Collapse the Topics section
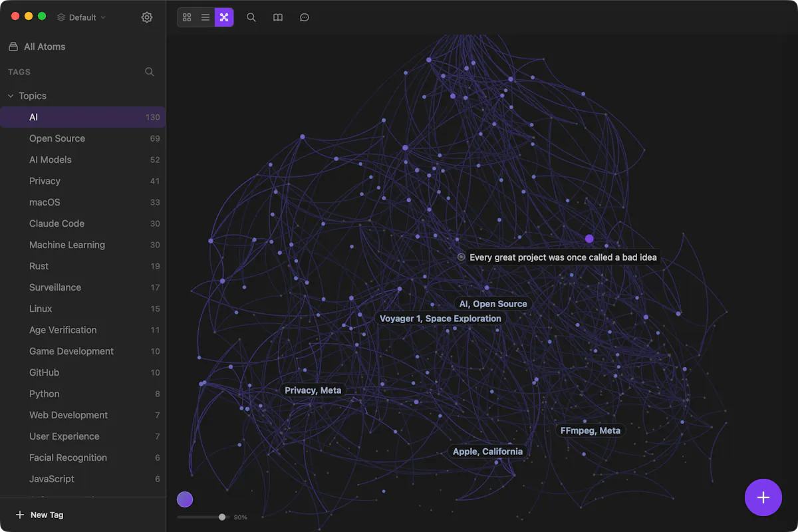The image size is (798, 532). click(x=11, y=96)
